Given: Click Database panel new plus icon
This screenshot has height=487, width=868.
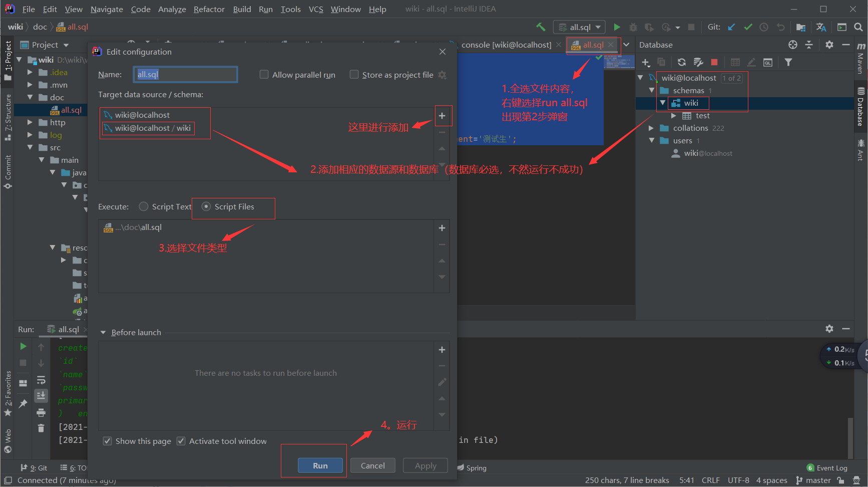Looking at the screenshot, I should pyautogui.click(x=646, y=62).
